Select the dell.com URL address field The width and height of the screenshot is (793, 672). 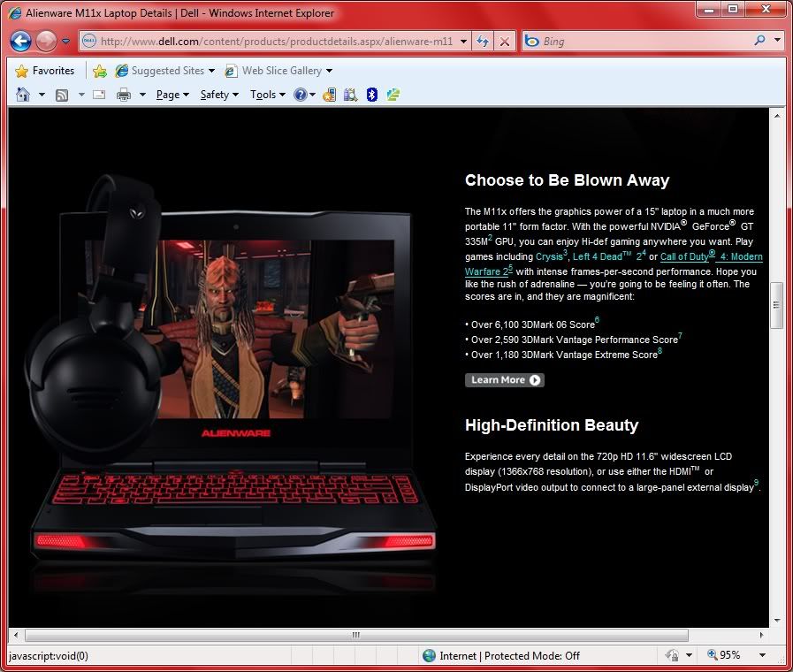(x=277, y=42)
